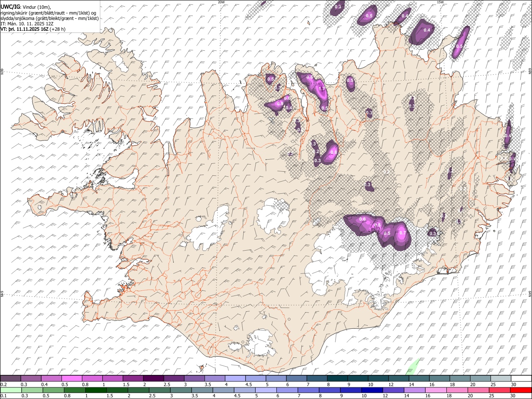
Task: Click the "IT: Mán. 10. 11. 2025 12Z" line
Action: [27, 24]
